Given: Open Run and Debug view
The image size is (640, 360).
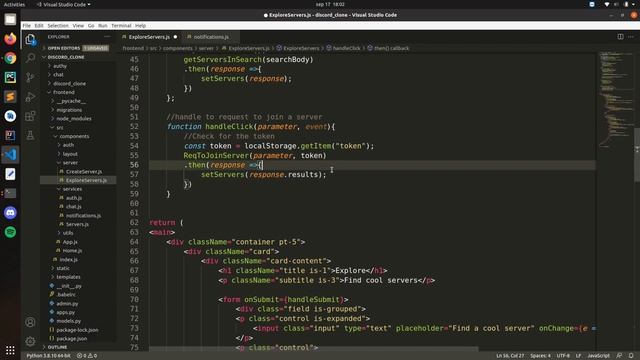Looking at the screenshot, I should coord(31,97).
